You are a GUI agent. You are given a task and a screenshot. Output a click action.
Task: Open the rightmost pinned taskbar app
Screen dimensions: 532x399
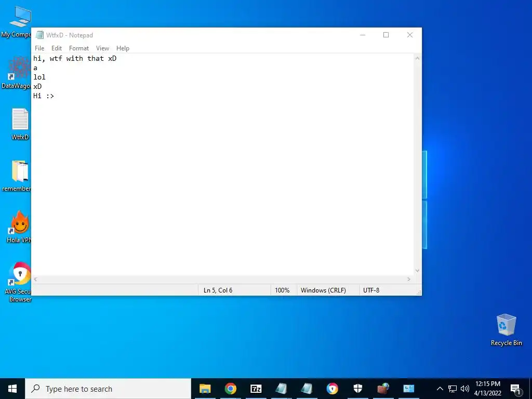(x=409, y=389)
